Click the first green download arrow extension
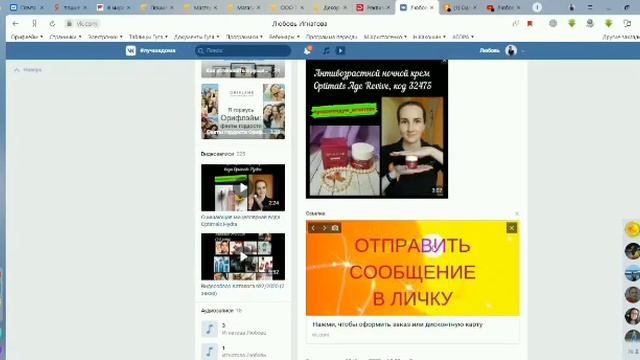This screenshot has width=640, height=360. (x=571, y=24)
